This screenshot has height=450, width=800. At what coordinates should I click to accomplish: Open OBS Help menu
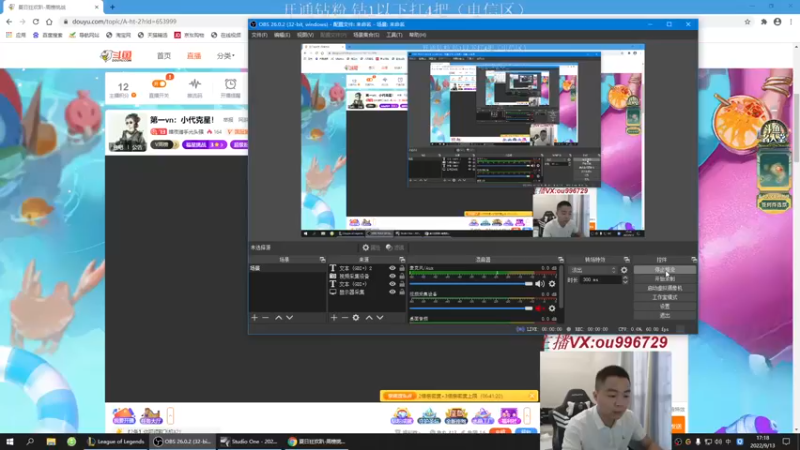[417, 35]
